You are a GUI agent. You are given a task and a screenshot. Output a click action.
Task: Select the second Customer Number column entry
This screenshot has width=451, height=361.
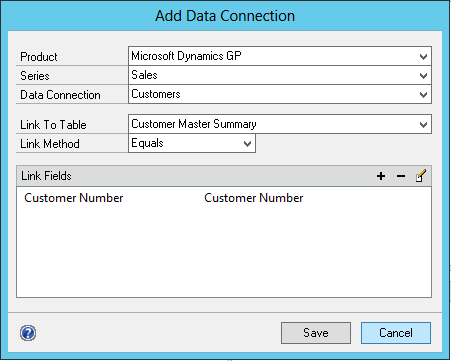click(254, 198)
